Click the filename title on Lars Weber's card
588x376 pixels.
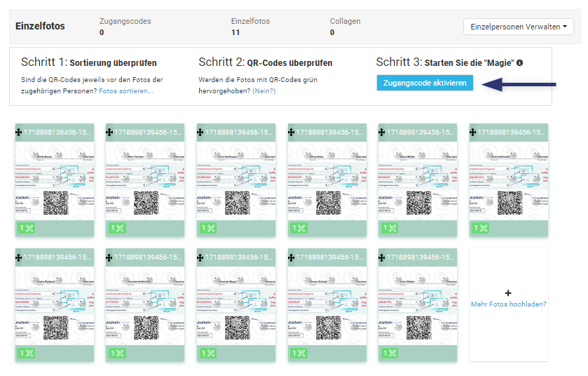coord(421,257)
